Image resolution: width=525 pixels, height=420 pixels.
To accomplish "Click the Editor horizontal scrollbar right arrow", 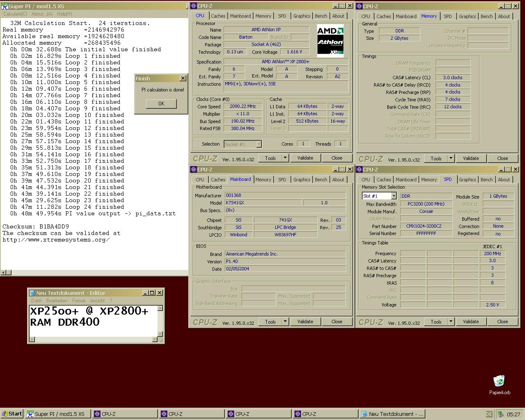I will pyautogui.click(x=155, y=339).
